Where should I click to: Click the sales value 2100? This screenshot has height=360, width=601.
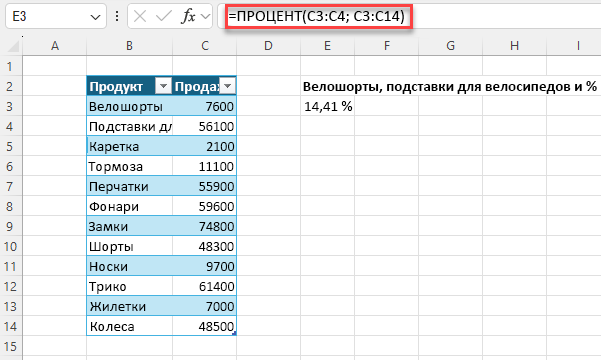click(205, 146)
